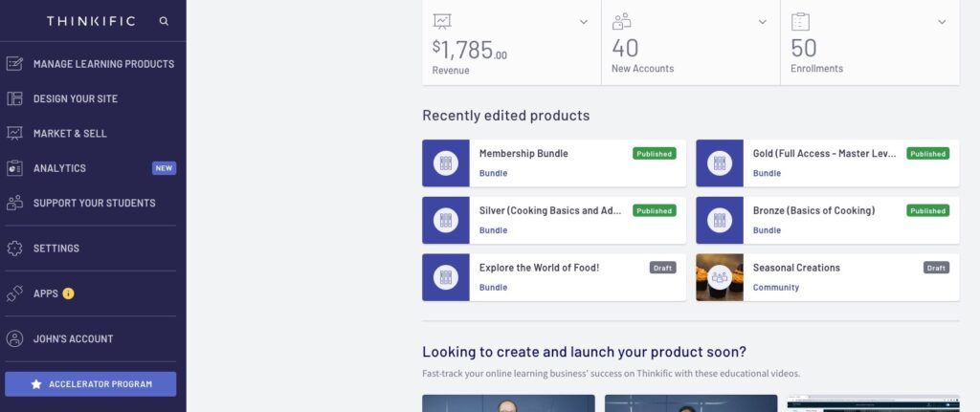The height and width of the screenshot is (412, 980).
Task: Click the Bundle label under Membership Bundle
Action: click(493, 174)
